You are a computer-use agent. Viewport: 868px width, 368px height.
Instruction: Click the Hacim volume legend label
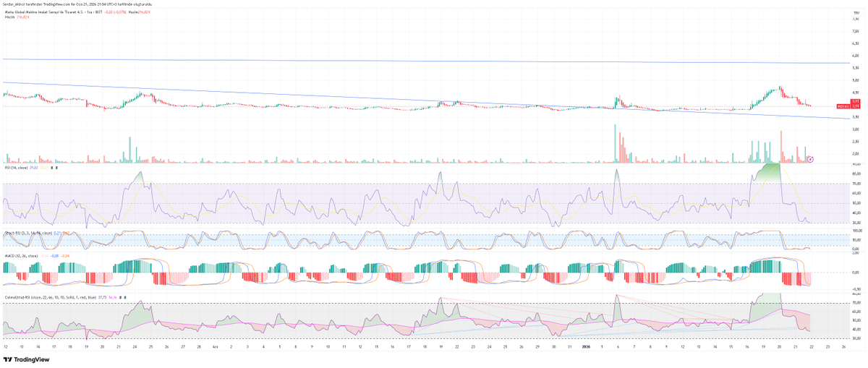10,17
